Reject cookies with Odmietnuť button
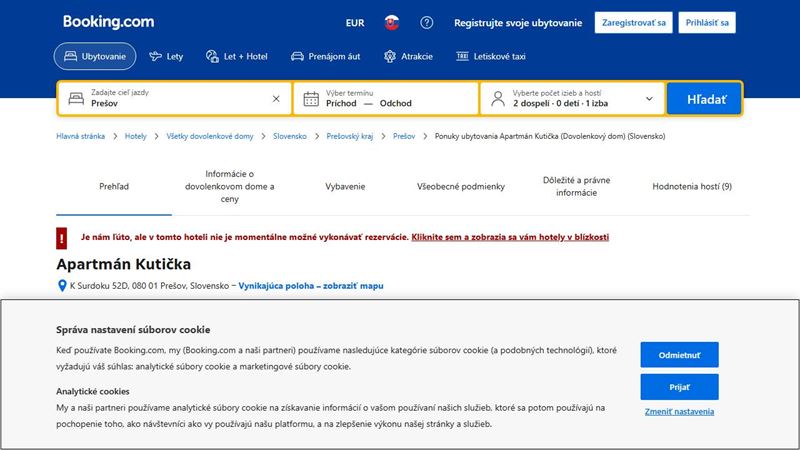 [x=680, y=355]
